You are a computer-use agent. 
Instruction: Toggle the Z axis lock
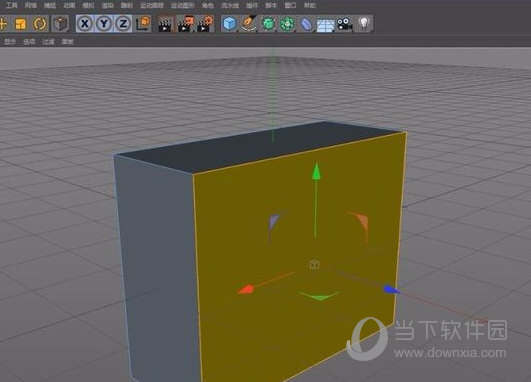pyautogui.click(x=123, y=24)
